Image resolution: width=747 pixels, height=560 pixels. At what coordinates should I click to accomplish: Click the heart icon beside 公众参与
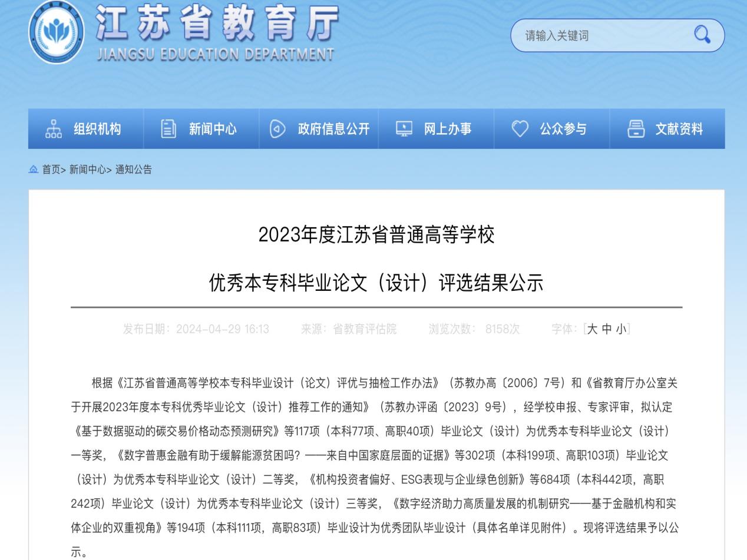(x=520, y=129)
